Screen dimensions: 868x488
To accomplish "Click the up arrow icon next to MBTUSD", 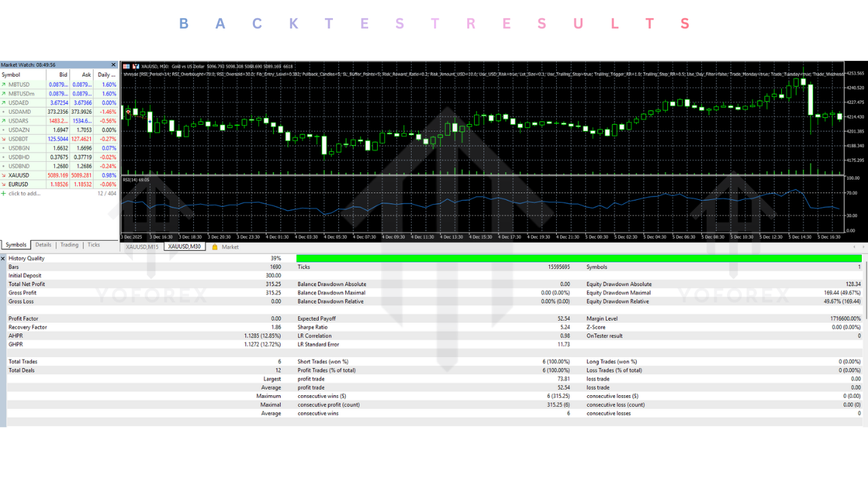I will 4,85.
